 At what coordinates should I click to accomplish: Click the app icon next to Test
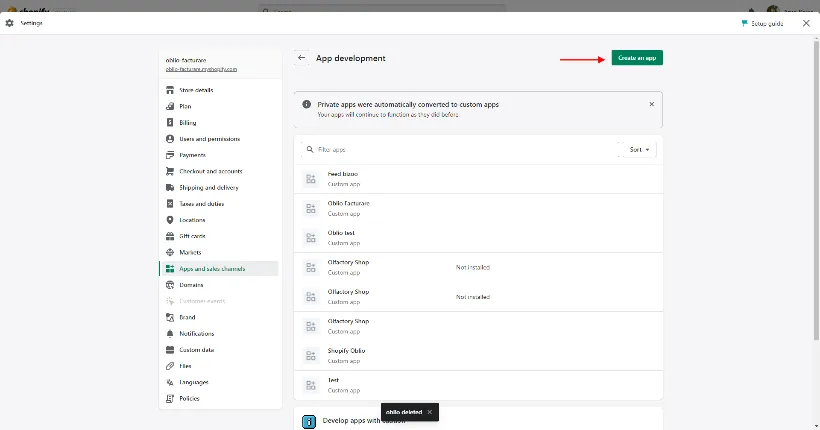pos(311,386)
